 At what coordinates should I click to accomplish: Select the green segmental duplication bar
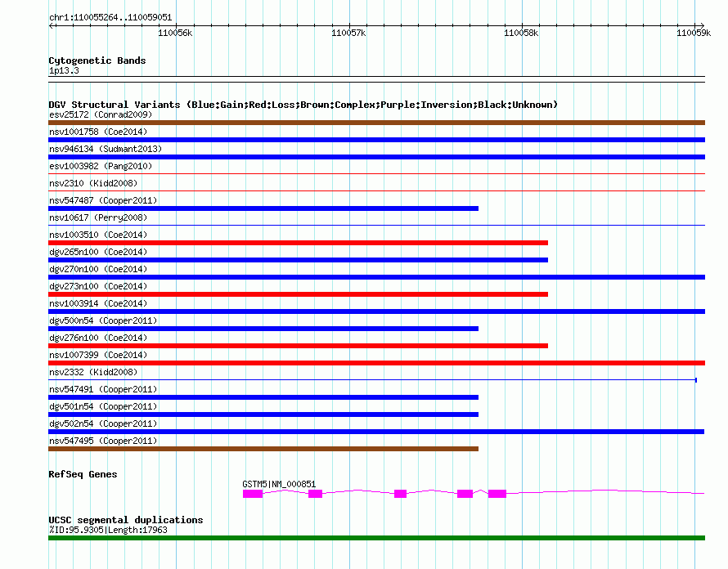(376, 538)
